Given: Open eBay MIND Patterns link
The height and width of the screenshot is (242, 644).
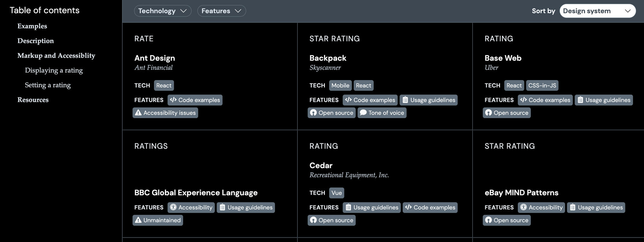Looking at the screenshot, I should 521,193.
